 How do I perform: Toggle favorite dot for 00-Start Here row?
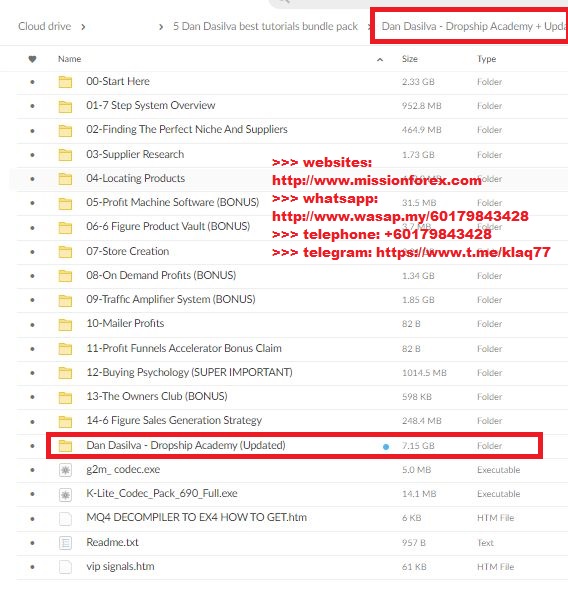coord(32,82)
